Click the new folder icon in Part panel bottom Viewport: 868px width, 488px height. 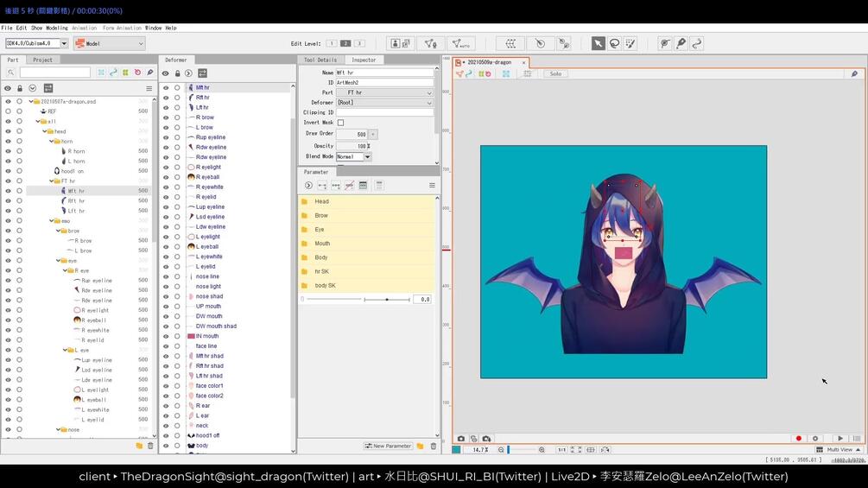(x=139, y=446)
